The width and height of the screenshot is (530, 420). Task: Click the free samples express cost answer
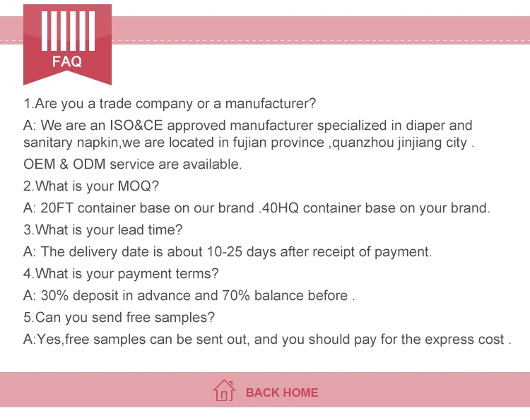click(267, 340)
